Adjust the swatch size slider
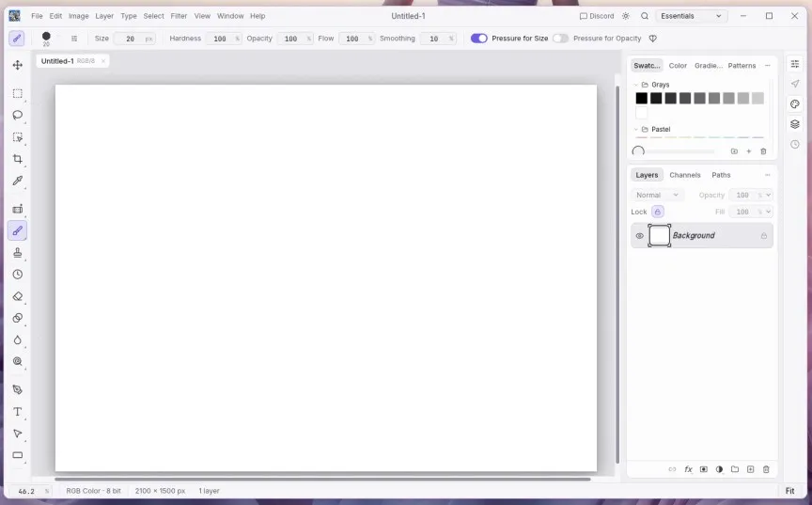 tap(676, 151)
